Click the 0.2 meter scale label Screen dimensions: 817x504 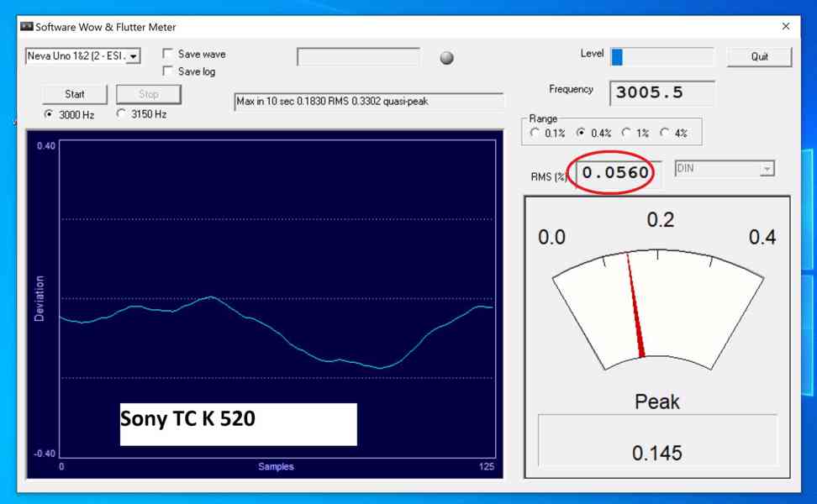point(660,220)
